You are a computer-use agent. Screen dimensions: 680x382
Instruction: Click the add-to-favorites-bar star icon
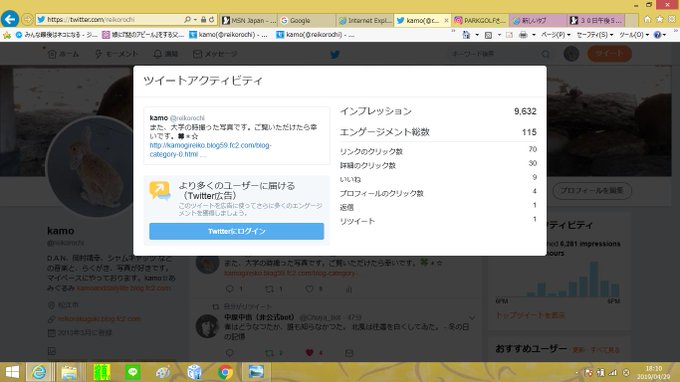click(x=7, y=35)
